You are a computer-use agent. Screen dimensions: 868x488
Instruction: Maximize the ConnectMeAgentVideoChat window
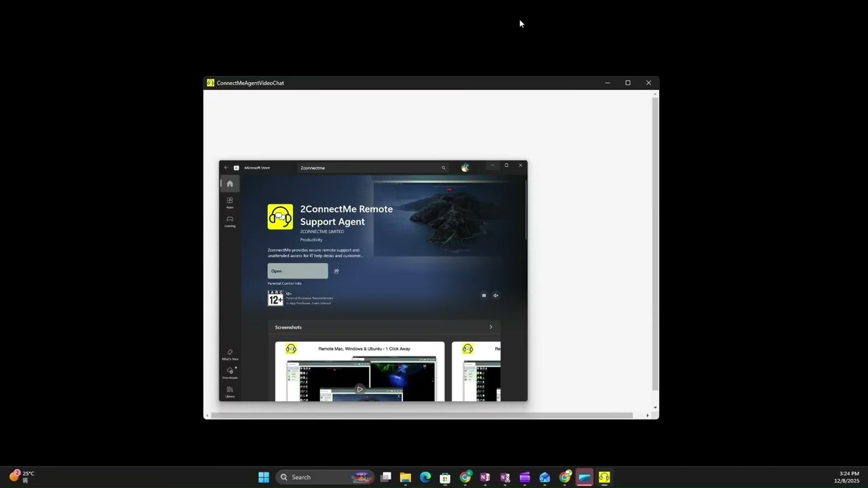tap(628, 83)
